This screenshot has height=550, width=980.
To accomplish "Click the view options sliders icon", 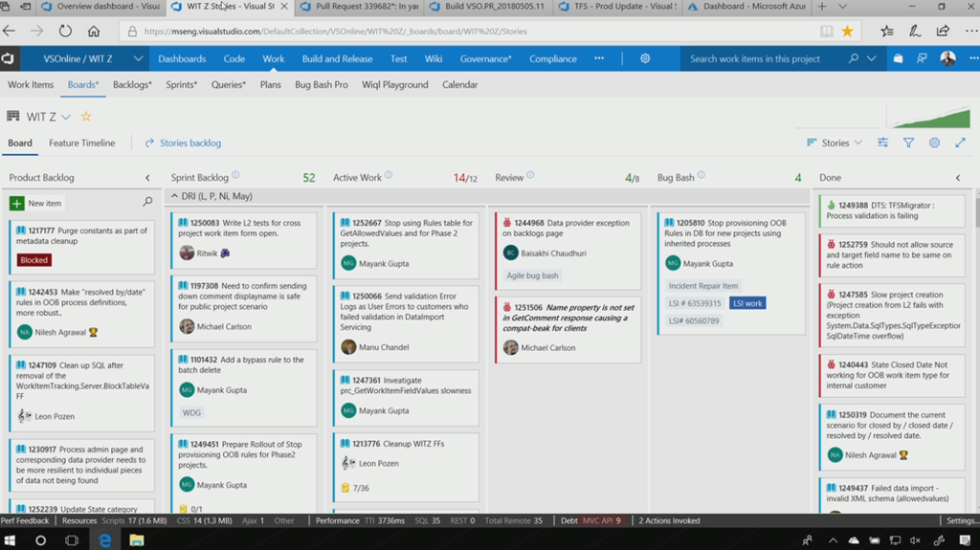I will pos(882,143).
